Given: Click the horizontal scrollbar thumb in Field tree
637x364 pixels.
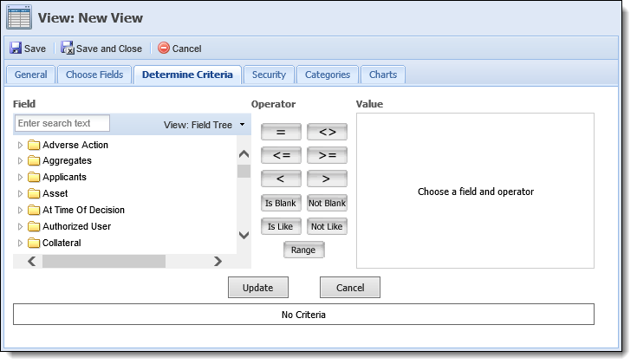Looking at the screenshot, I should coord(104,261).
